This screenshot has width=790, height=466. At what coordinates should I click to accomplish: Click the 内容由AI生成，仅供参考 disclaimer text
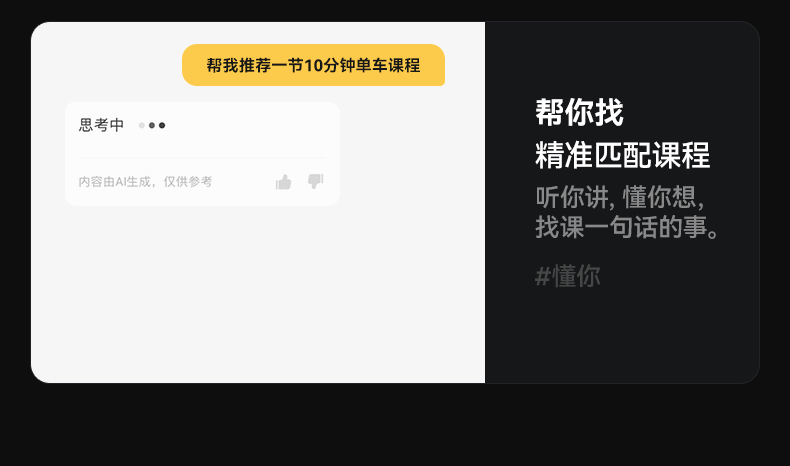point(145,181)
